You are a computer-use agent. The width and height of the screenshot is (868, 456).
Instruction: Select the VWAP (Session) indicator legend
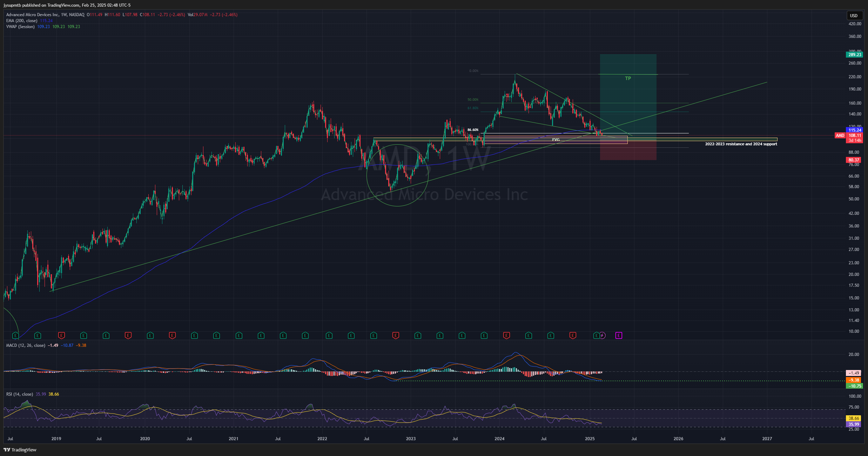tap(20, 27)
